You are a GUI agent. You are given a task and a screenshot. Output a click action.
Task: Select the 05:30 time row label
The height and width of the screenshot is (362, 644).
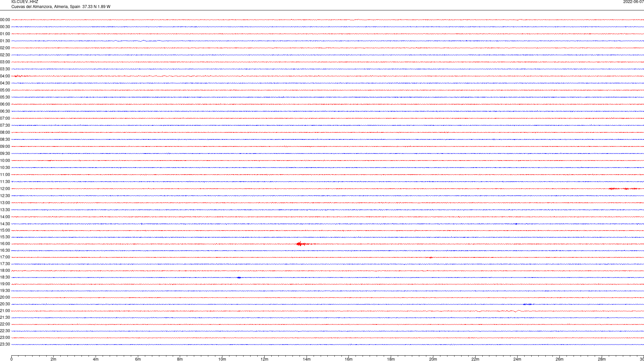(5, 97)
